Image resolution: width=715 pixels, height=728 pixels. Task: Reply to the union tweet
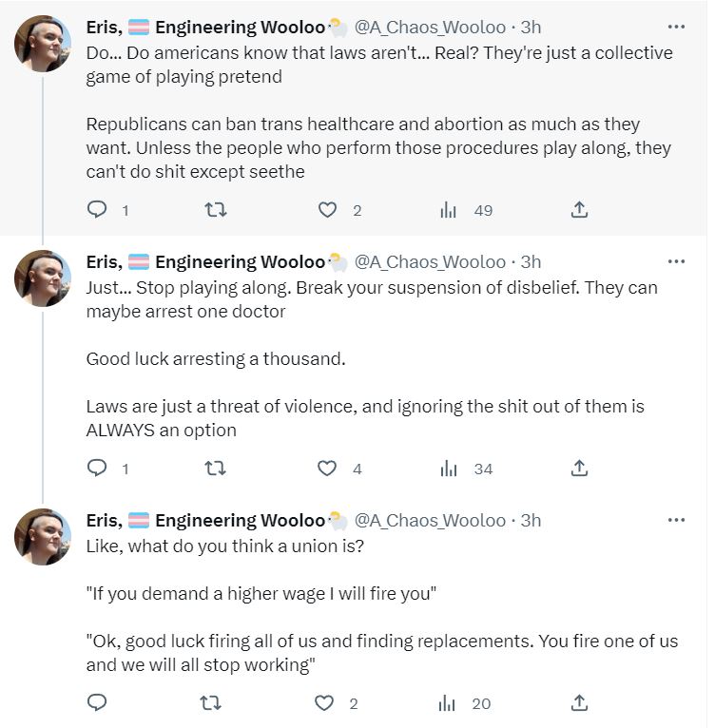tap(97, 703)
